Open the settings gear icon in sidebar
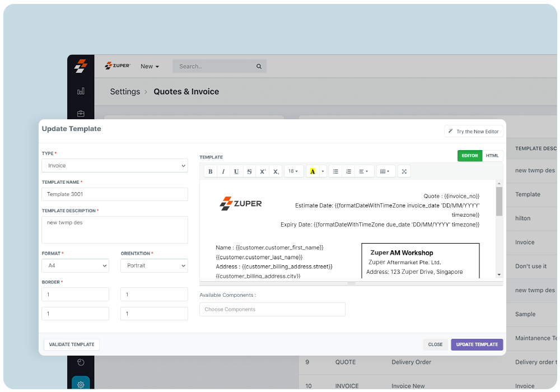 coord(81,385)
